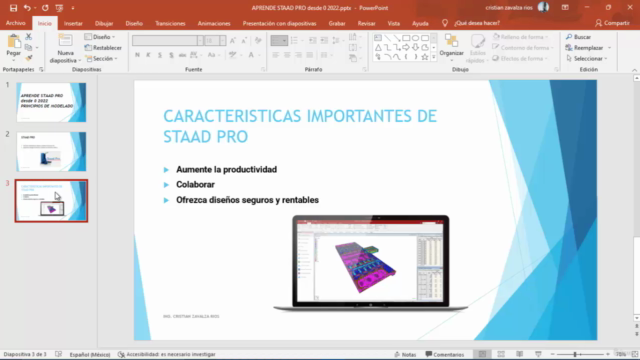Start the slideshow from the status bar

538,354
